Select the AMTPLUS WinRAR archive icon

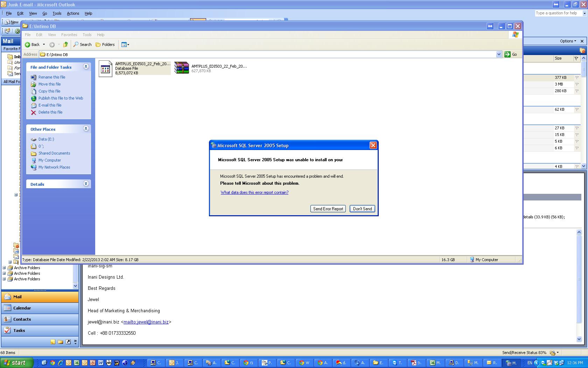182,68
